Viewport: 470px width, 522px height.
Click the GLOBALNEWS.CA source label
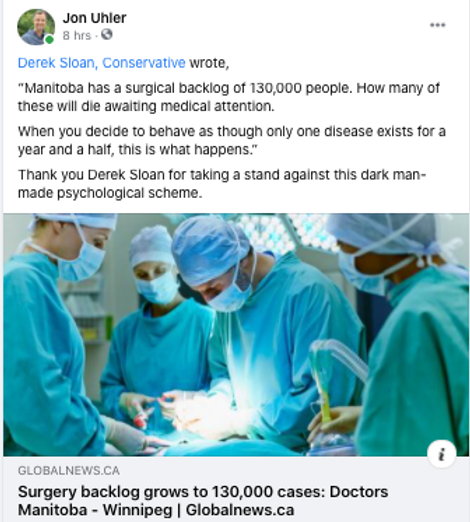click(69, 471)
